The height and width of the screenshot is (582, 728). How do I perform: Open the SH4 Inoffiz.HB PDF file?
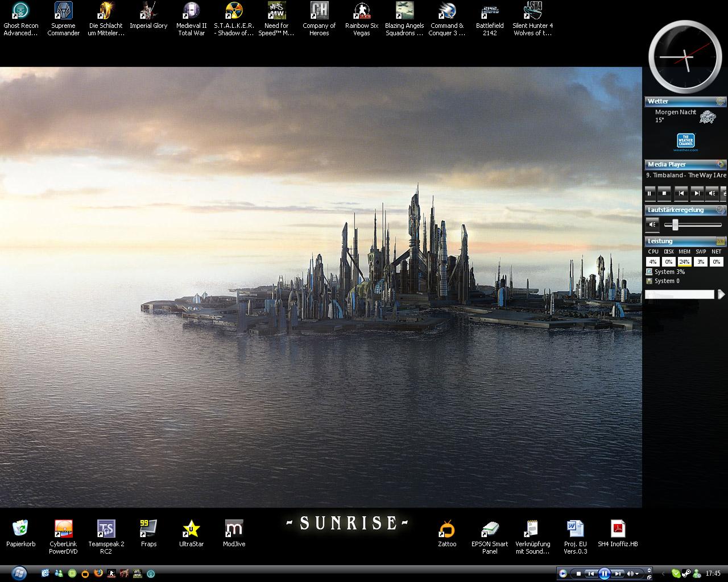pos(618,533)
